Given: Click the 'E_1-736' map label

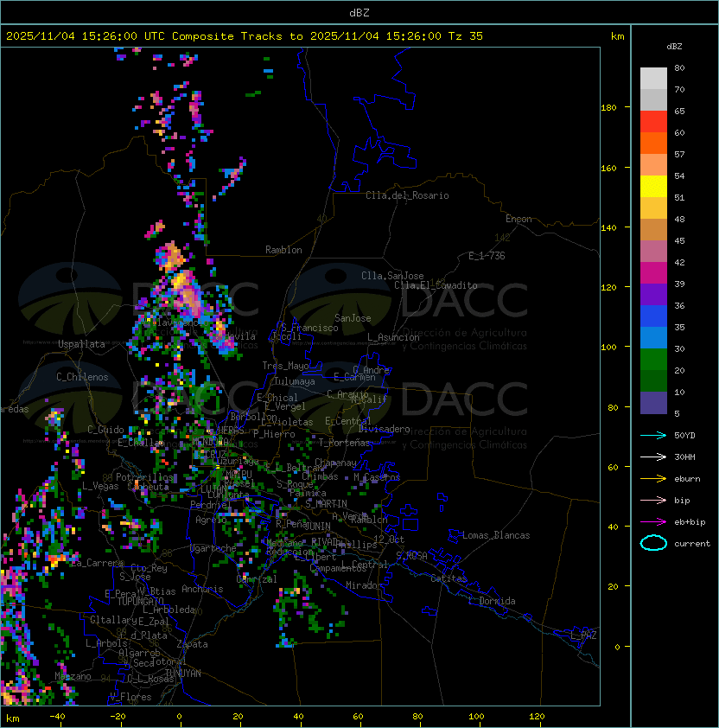Looking at the screenshot, I should [487, 256].
